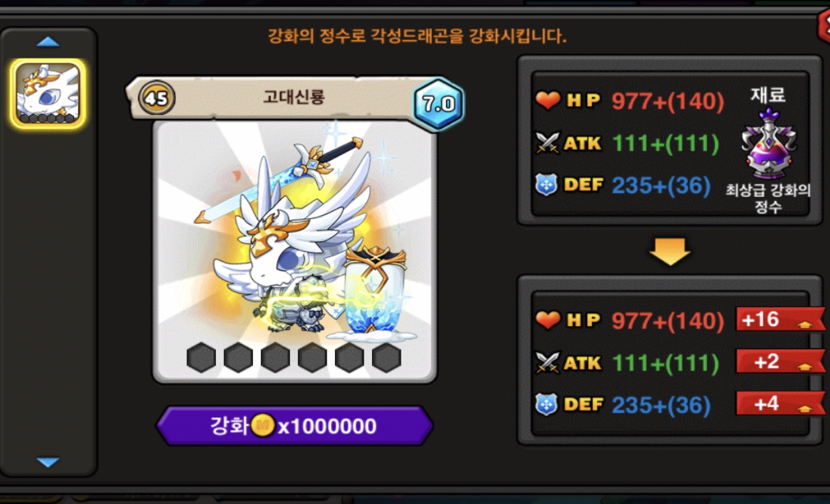This screenshot has width=830, height=504.
Task: Click the 7.0 hexagon rating badge
Action: click(x=439, y=104)
